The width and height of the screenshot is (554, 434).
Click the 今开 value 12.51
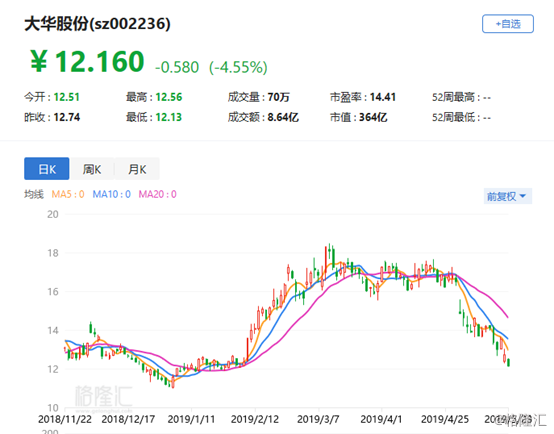pyautogui.click(x=66, y=97)
